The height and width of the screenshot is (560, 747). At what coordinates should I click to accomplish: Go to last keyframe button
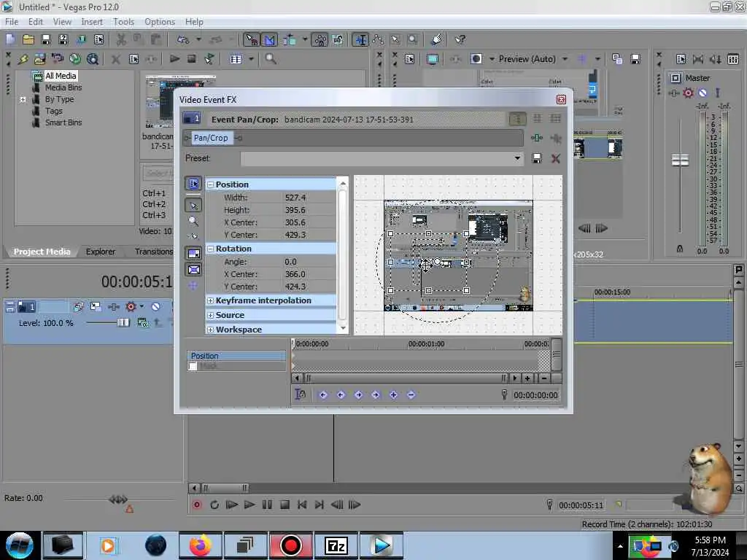coord(376,394)
